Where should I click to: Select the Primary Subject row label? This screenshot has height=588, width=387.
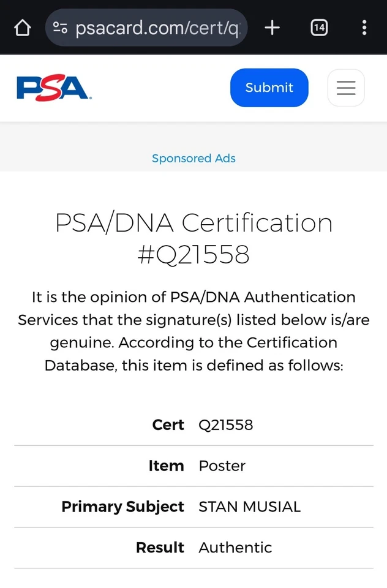point(122,507)
